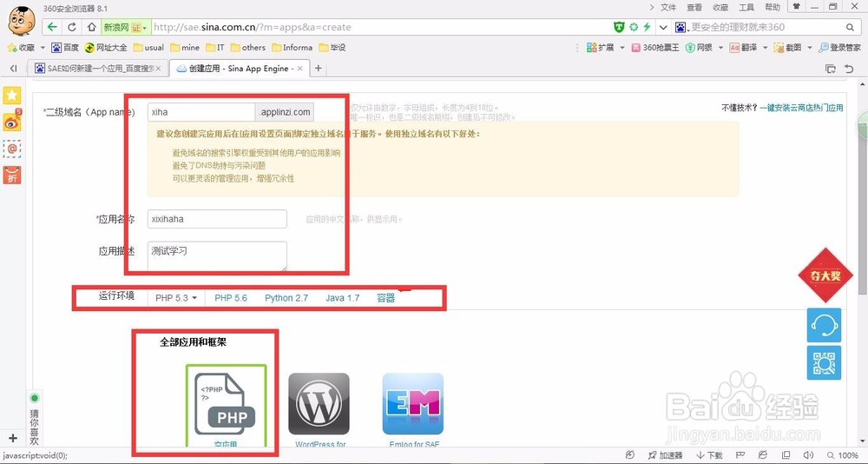
Task: Reload the page with refresh icon
Action: pos(72,27)
